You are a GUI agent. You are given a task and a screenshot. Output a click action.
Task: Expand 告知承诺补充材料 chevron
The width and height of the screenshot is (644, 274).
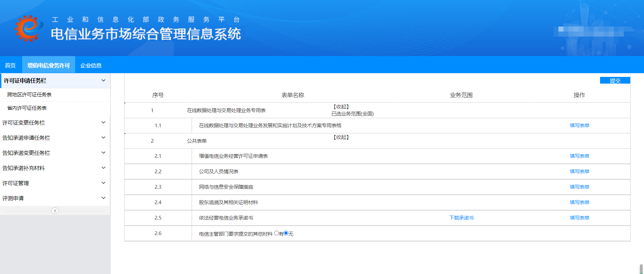point(103,168)
